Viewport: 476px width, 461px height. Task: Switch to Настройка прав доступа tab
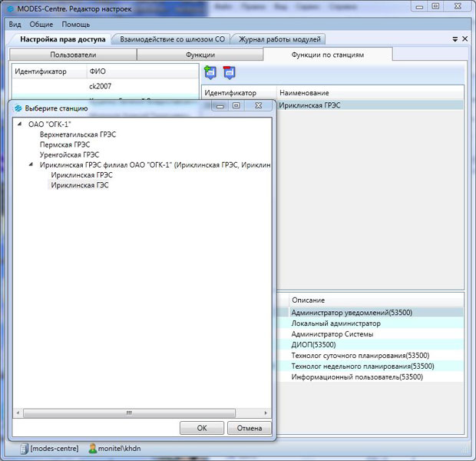click(x=63, y=39)
